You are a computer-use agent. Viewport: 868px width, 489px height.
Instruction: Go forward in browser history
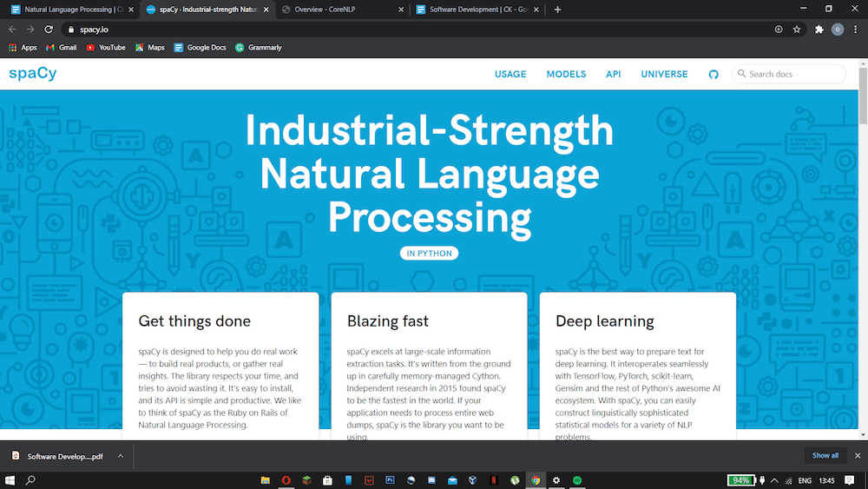click(30, 30)
